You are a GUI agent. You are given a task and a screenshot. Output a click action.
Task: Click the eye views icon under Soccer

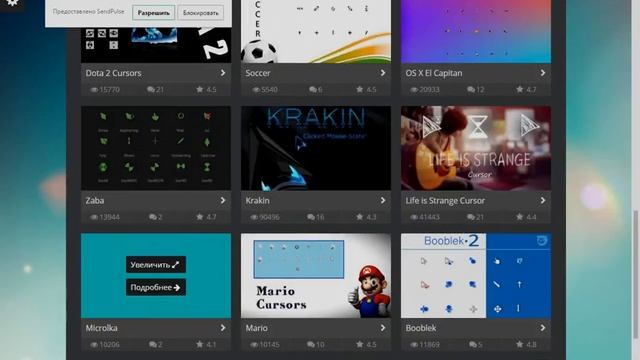pos(256,89)
